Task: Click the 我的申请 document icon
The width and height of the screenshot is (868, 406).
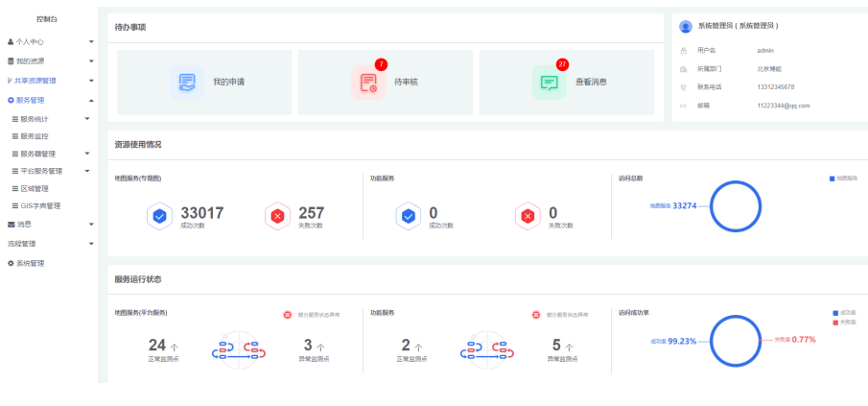Action: 187,83
